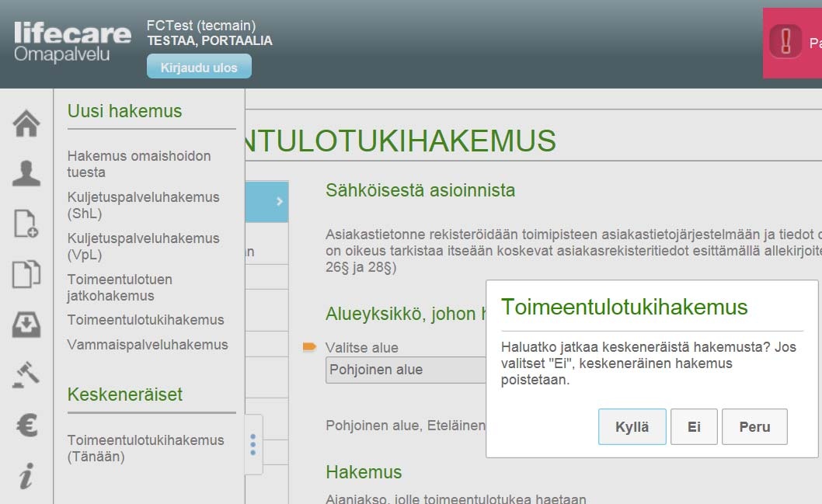Click the lifecare Omapalvelu logo
This screenshot has width=822, height=504.
72,42
